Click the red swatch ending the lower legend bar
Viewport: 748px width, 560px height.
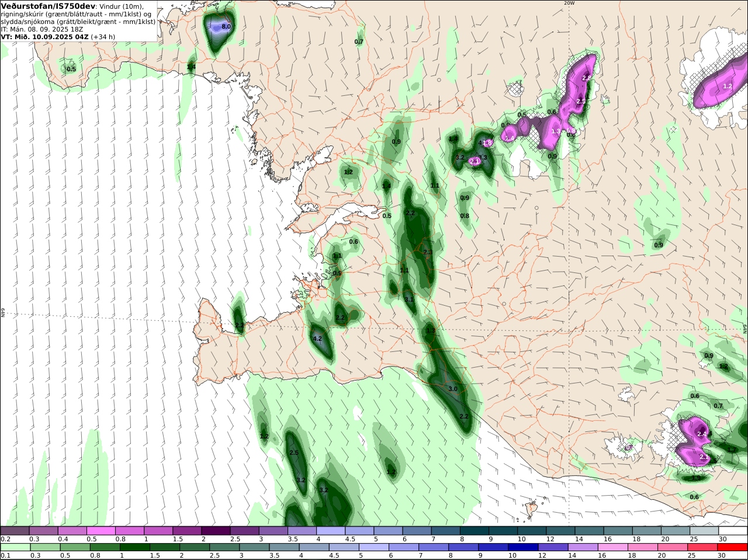click(733, 547)
